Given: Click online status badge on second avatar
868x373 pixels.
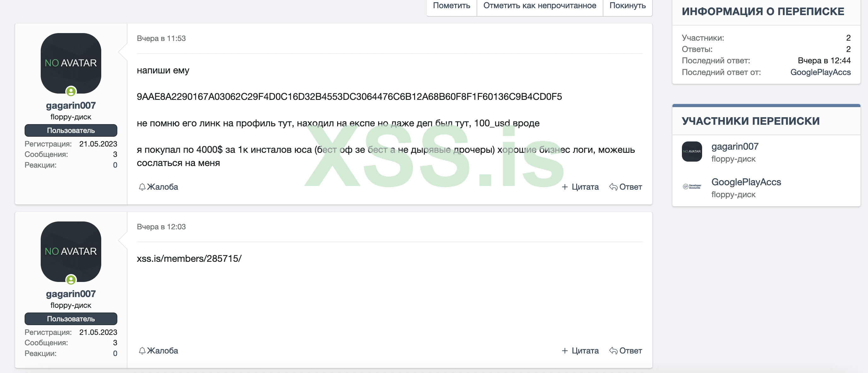Looking at the screenshot, I should 71,279.
